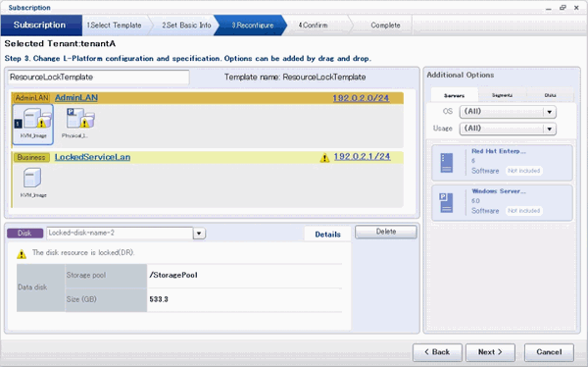This screenshot has width=588, height=367.
Task: Click the ResourceLockTemplate name input field
Action: [x=99, y=78]
